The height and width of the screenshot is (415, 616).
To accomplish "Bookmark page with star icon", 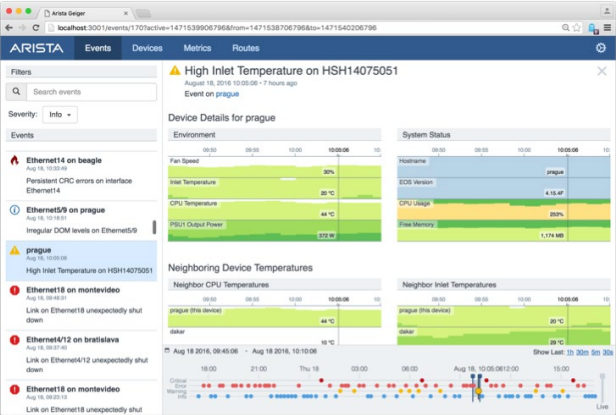I will pos(577,28).
